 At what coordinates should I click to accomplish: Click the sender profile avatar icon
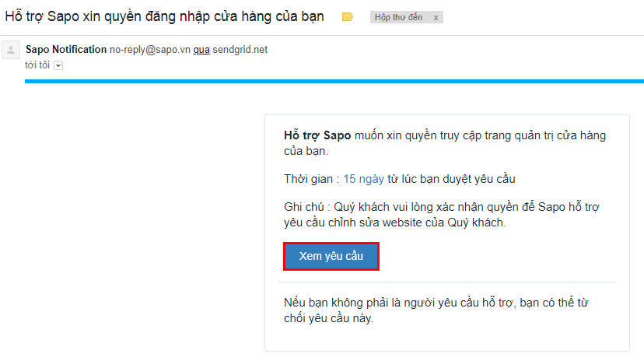[11, 50]
